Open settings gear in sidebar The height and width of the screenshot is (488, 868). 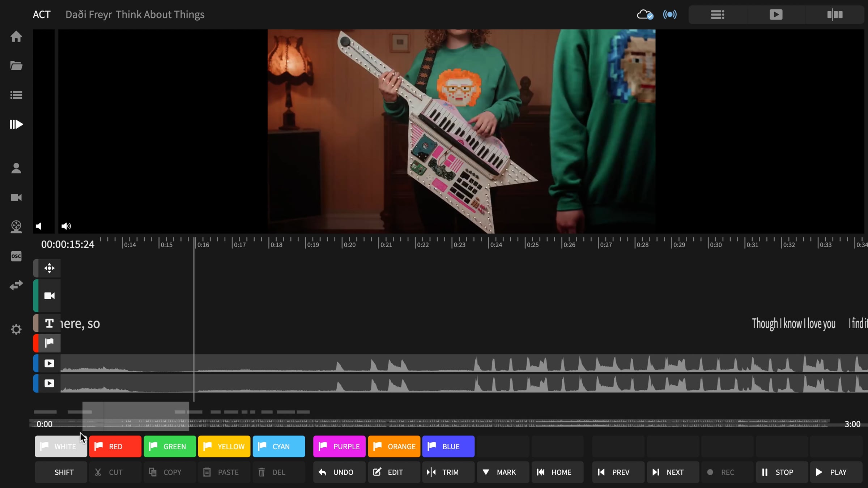click(x=16, y=329)
